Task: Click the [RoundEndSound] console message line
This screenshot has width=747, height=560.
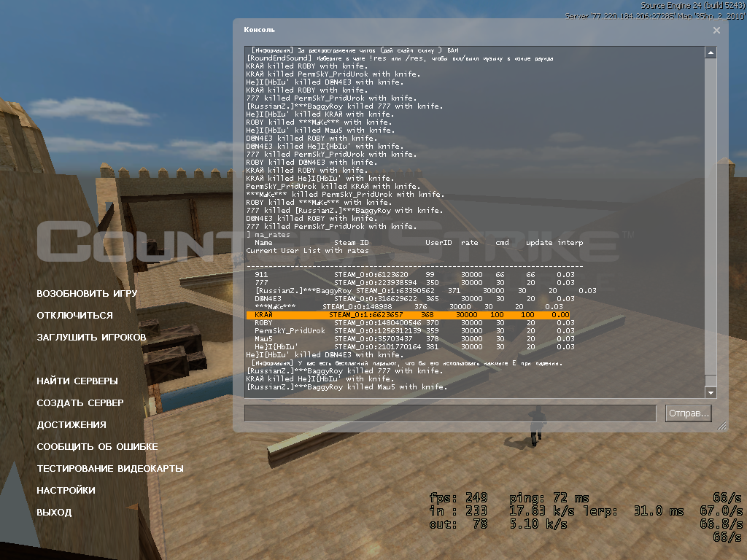Action: point(400,58)
